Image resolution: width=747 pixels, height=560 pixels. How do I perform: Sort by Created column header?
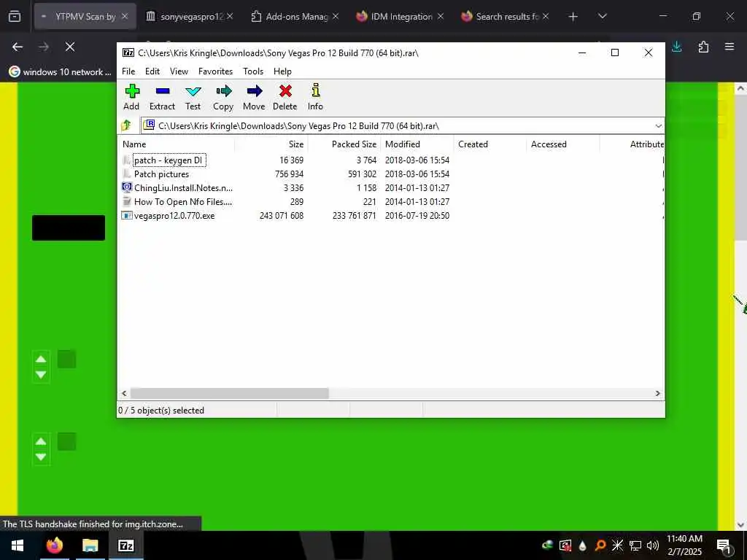coord(489,144)
